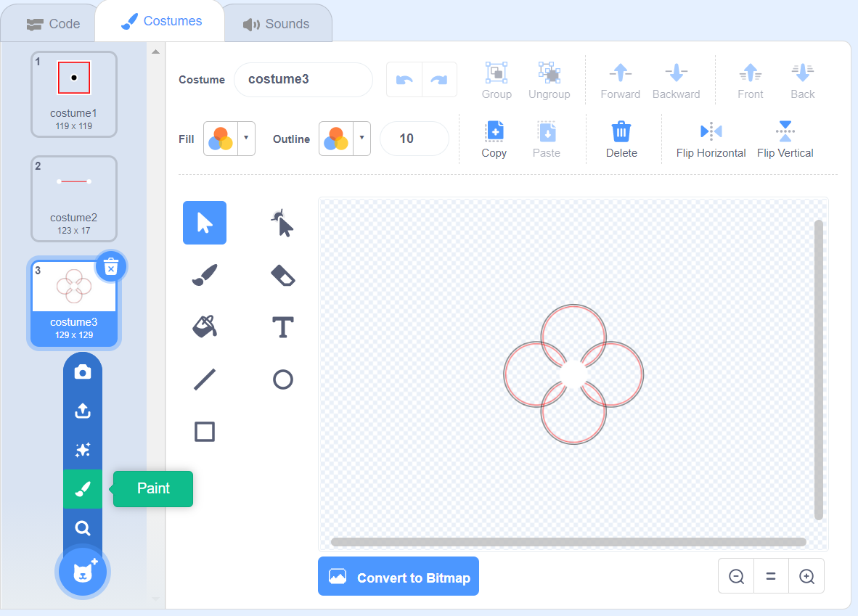Select the Reshape tool

click(282, 223)
